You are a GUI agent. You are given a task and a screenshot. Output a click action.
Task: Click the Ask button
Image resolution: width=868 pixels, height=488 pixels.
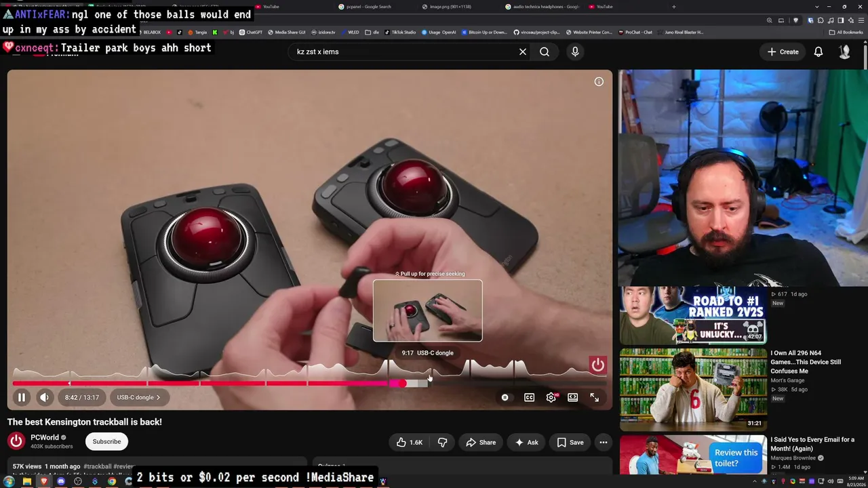coord(526,443)
